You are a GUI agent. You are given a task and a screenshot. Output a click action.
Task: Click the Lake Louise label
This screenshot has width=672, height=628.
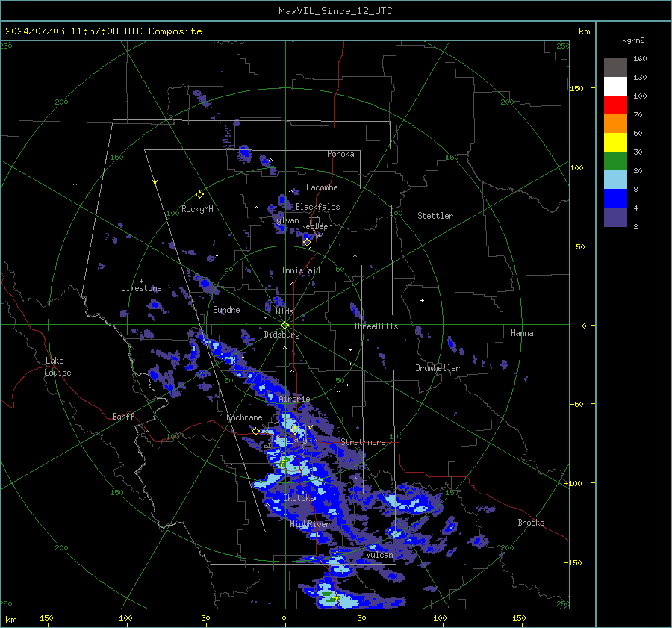click(x=58, y=367)
